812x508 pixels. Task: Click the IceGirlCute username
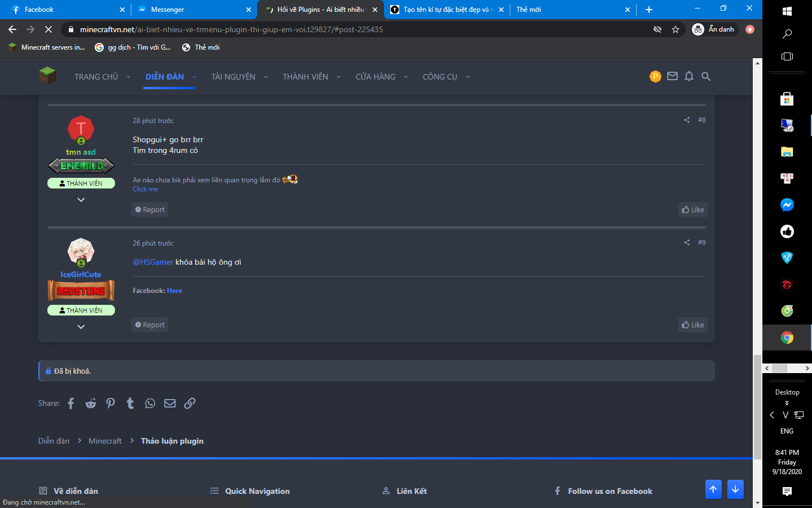pyautogui.click(x=81, y=274)
